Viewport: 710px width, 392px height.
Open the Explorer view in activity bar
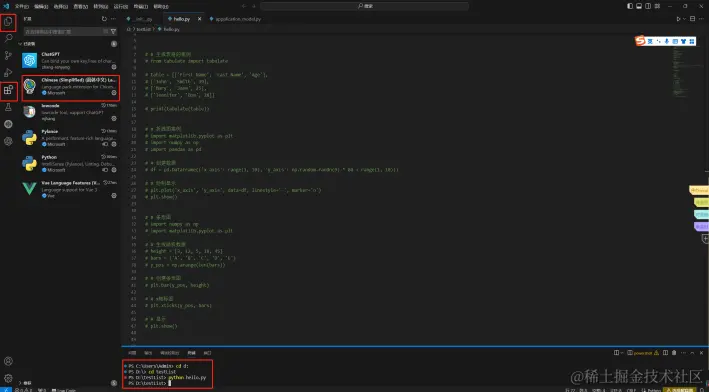(x=8, y=22)
